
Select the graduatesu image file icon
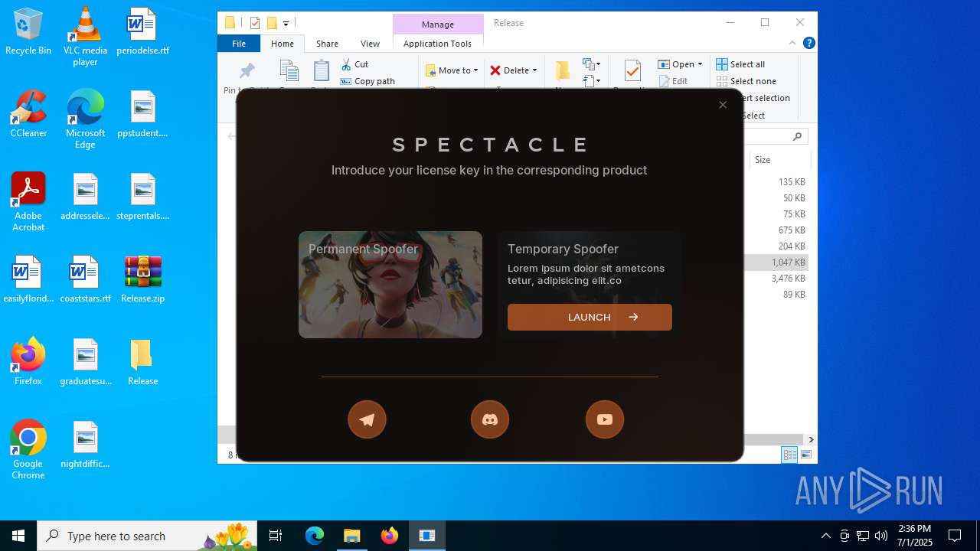85,363
